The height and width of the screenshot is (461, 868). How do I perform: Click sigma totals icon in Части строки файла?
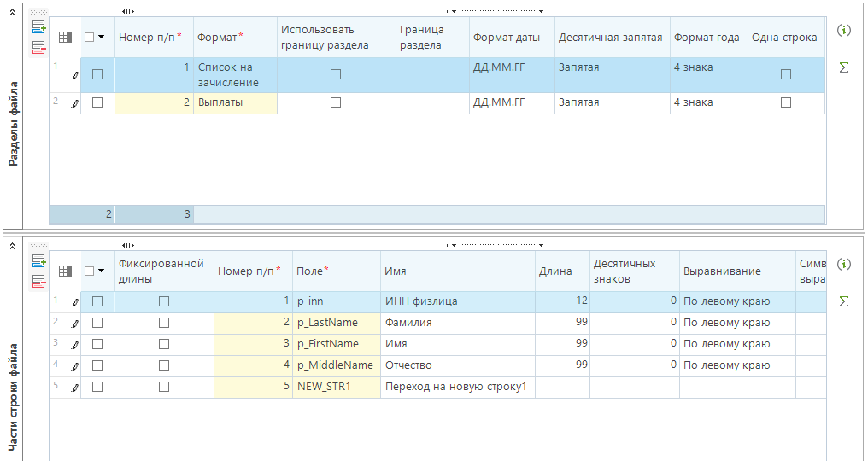pyautogui.click(x=844, y=301)
